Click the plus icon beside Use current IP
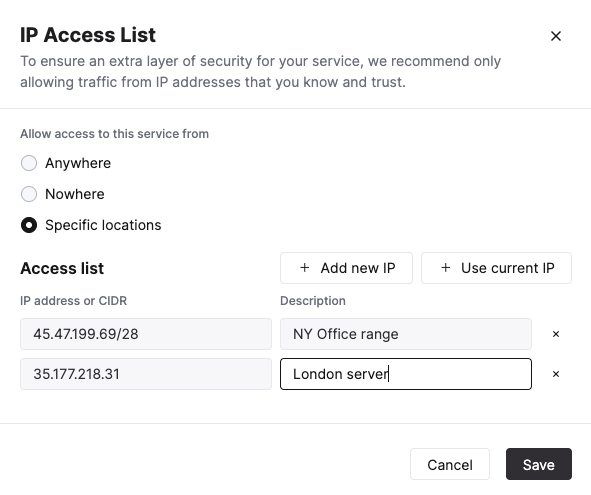 coord(446,268)
